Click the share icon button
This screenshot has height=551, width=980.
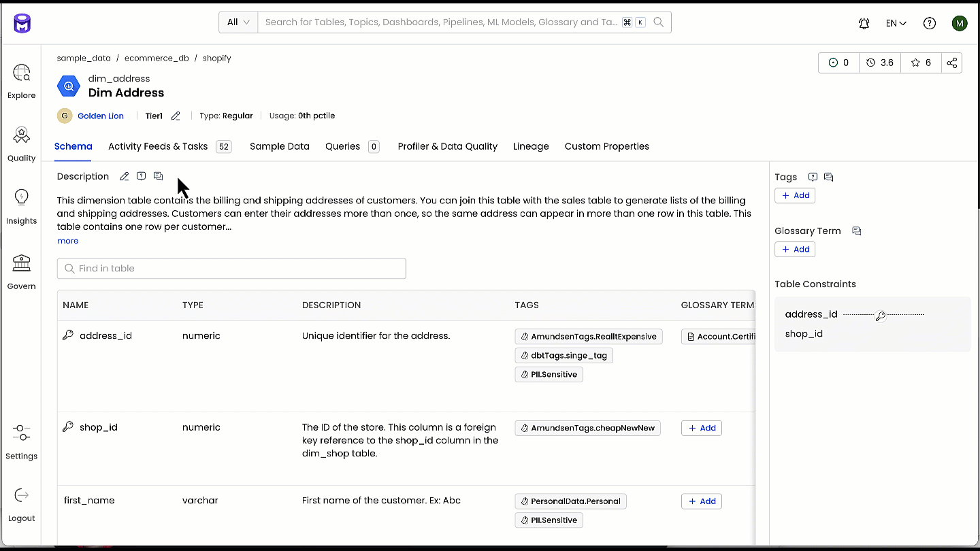(x=951, y=63)
